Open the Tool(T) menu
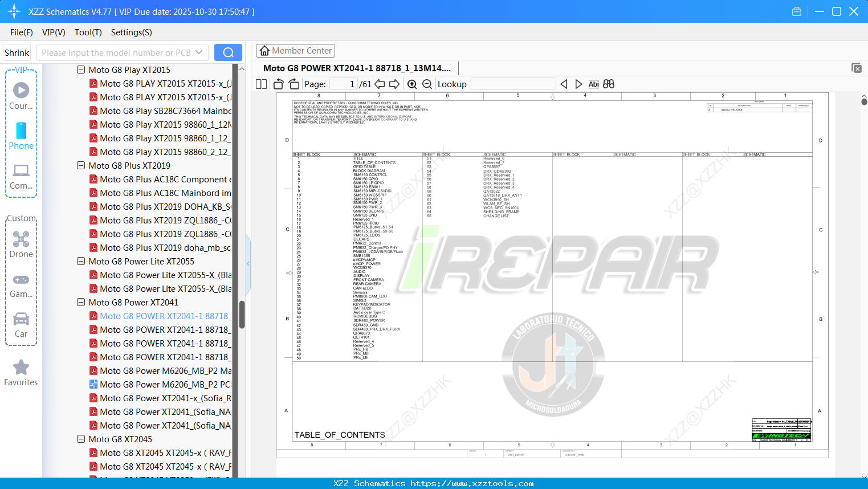 [88, 32]
